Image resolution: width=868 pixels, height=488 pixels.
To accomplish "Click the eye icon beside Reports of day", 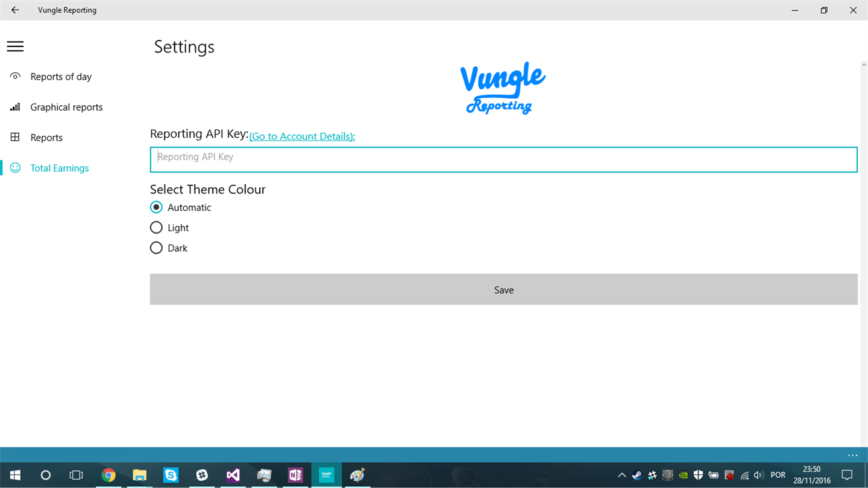I will [15, 77].
